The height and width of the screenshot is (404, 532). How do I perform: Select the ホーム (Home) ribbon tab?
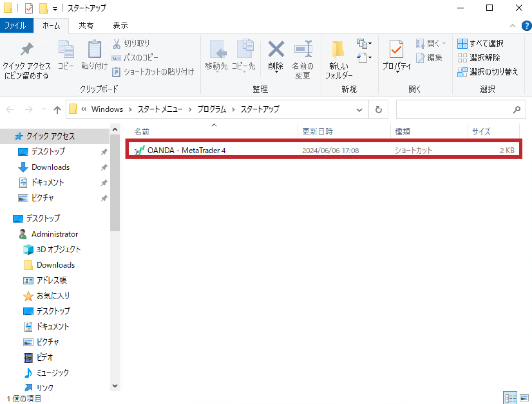point(51,26)
